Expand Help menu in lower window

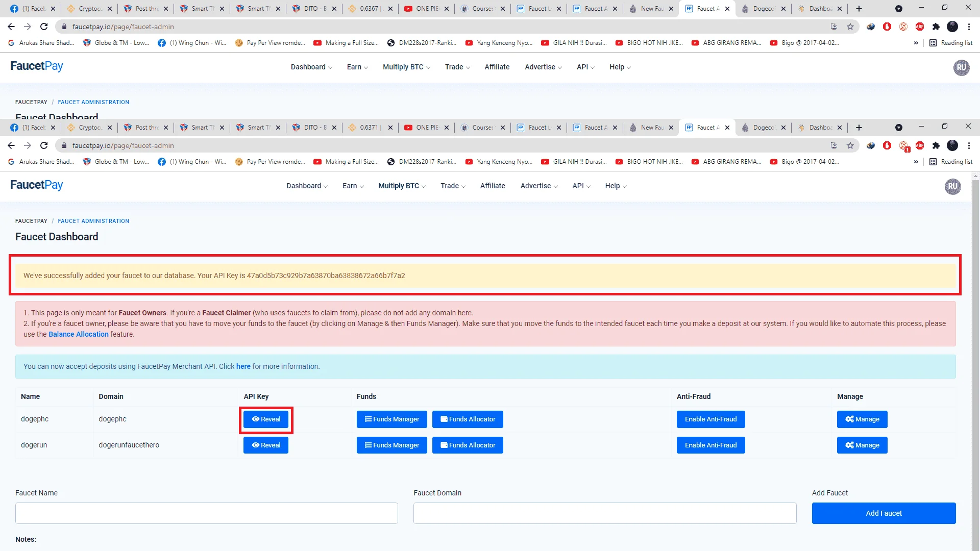click(x=616, y=186)
